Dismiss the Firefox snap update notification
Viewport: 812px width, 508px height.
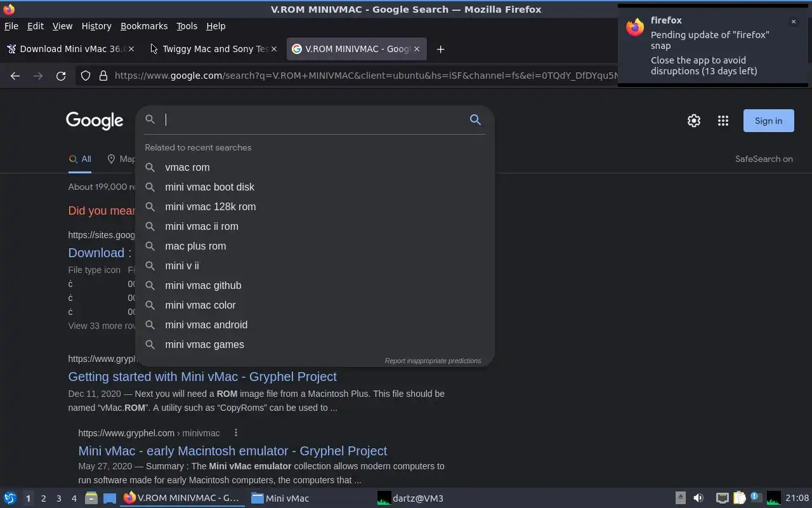[x=793, y=22]
